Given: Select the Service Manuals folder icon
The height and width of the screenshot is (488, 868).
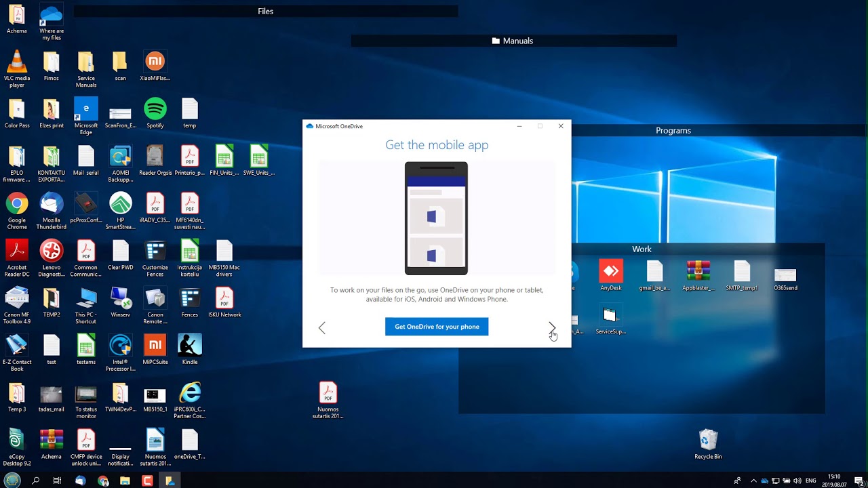Looking at the screenshot, I should click(86, 69).
